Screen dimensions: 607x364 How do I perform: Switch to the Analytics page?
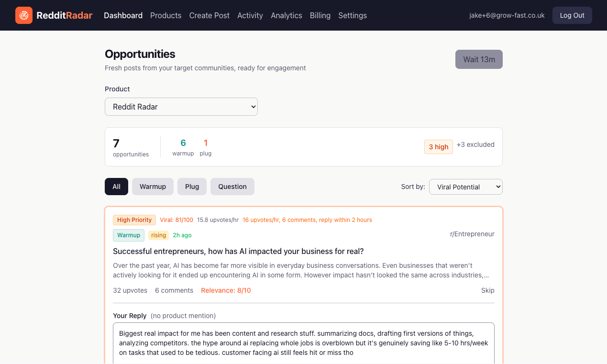point(286,15)
